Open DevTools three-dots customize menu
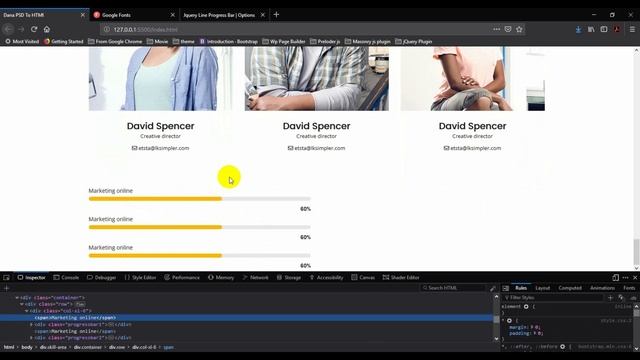640x360 pixels. (x=625, y=278)
